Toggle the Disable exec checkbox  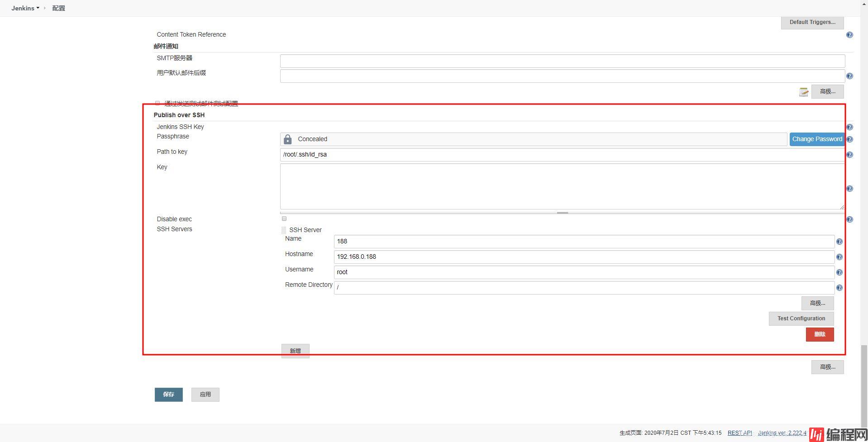click(284, 219)
